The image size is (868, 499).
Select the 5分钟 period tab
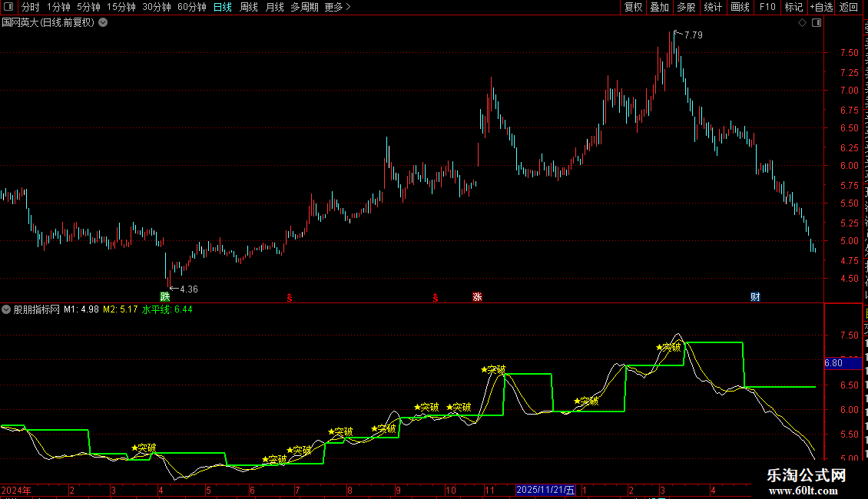click(x=88, y=7)
